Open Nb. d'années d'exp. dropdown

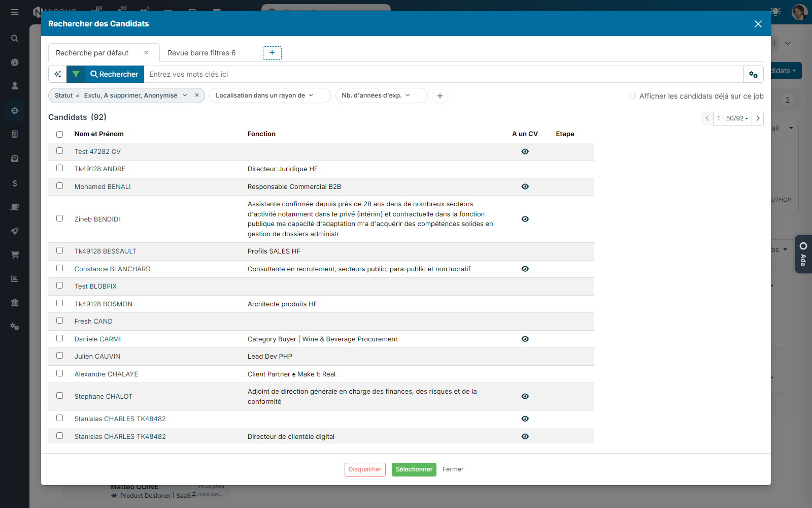[381, 96]
